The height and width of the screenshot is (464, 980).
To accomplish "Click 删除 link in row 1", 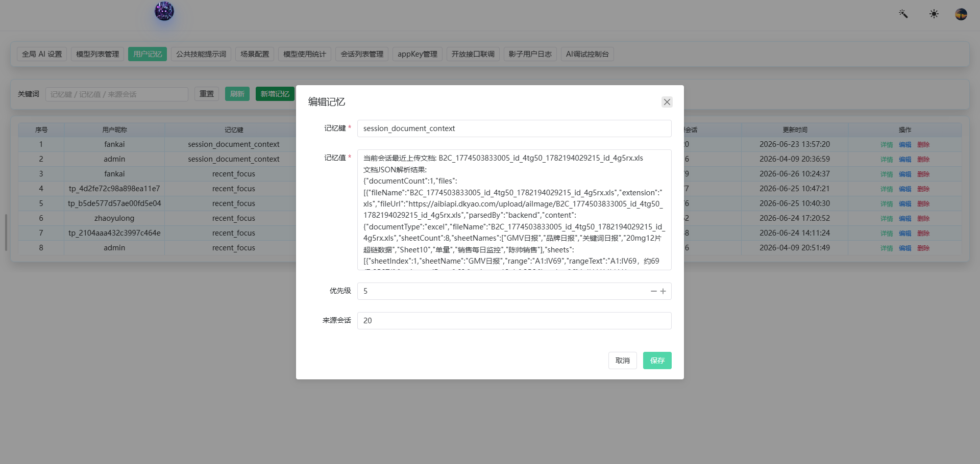I will [923, 145].
